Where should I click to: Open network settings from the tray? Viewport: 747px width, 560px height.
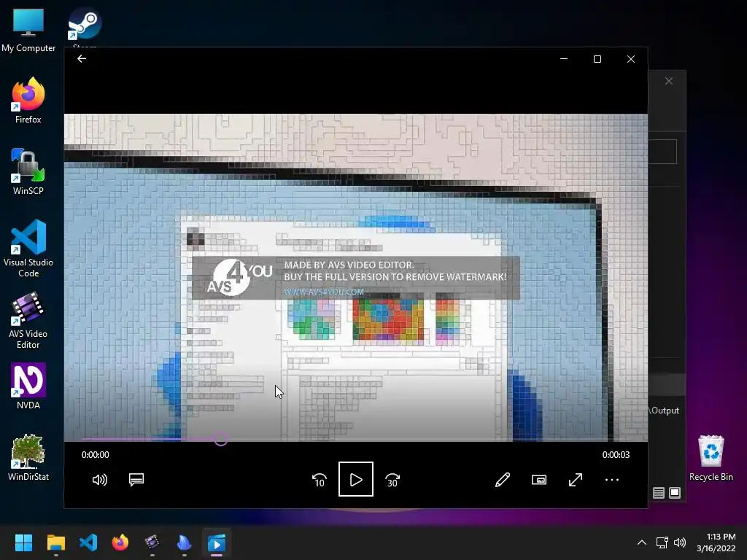coord(662,542)
